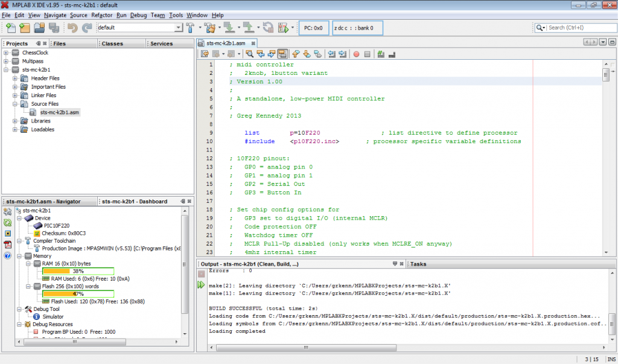Viewport: 618px width, 364px height.
Task: Click the Shift Line Left icon
Action: point(331,54)
